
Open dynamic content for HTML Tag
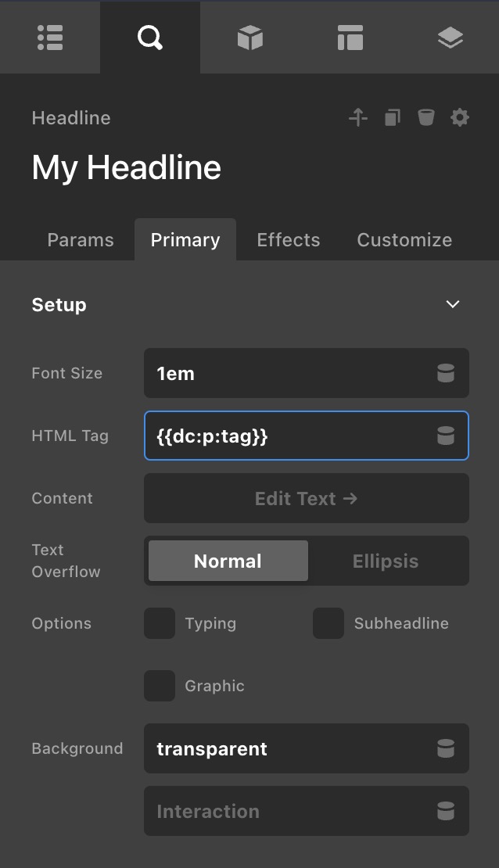tap(446, 436)
